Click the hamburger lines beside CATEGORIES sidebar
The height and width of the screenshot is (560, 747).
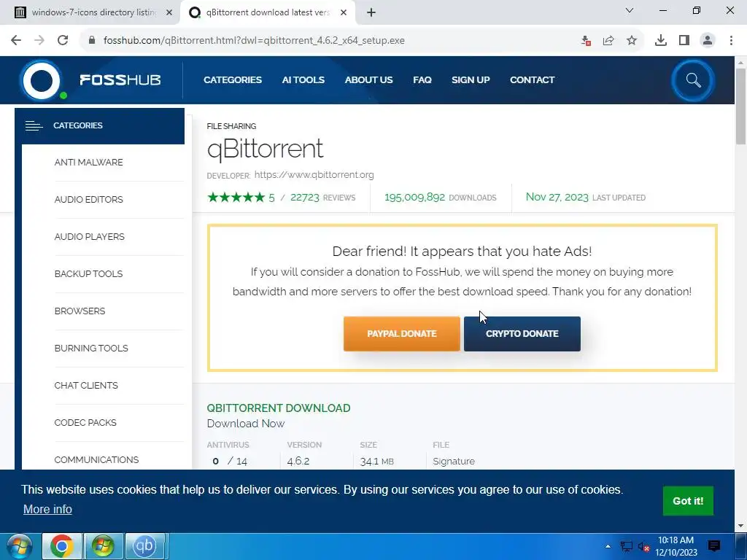(34, 125)
